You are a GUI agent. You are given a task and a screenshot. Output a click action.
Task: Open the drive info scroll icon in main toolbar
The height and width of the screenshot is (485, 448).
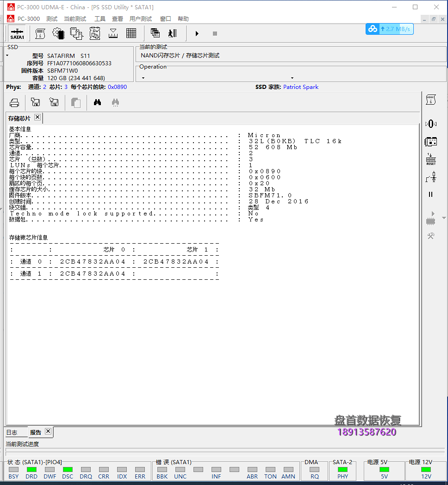(40, 33)
